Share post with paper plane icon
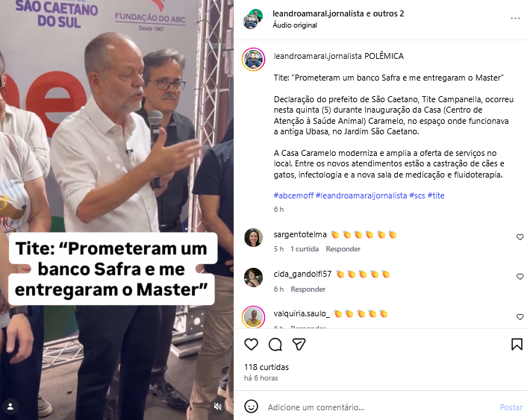The width and height of the screenshot is (527, 420). [x=299, y=345]
